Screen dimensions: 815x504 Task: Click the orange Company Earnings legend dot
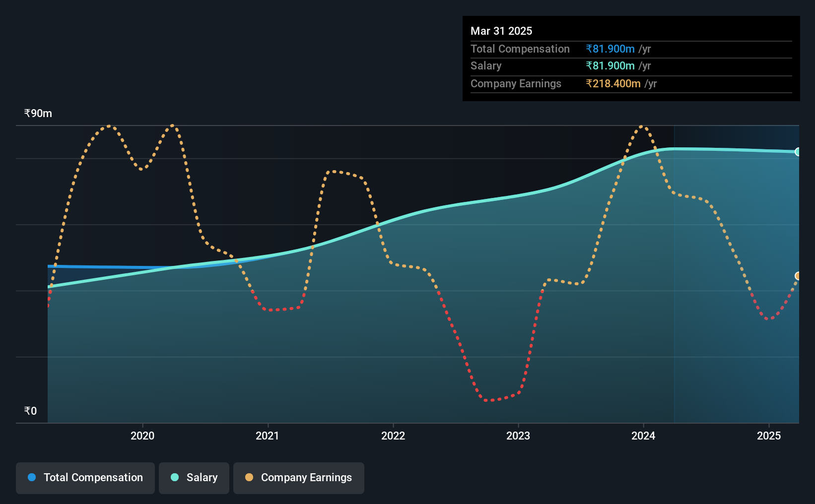click(x=249, y=477)
